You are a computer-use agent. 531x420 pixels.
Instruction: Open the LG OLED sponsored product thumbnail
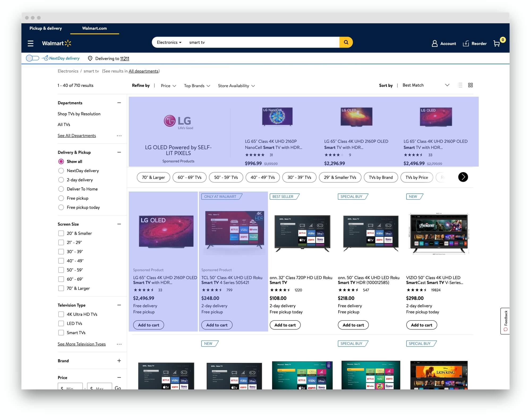click(166, 232)
